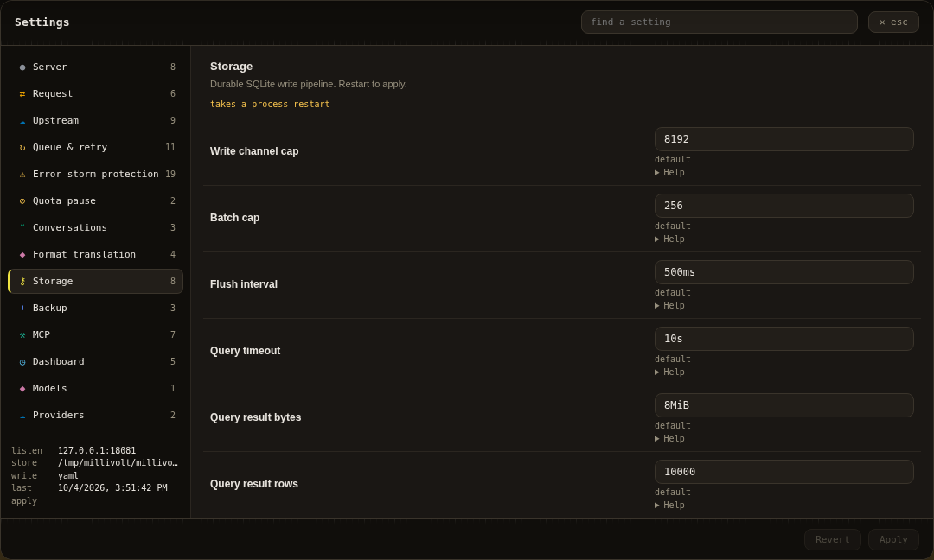Click the store path /tmp/millivolt text
The height and width of the screenshot is (560, 934).
click(118, 463)
